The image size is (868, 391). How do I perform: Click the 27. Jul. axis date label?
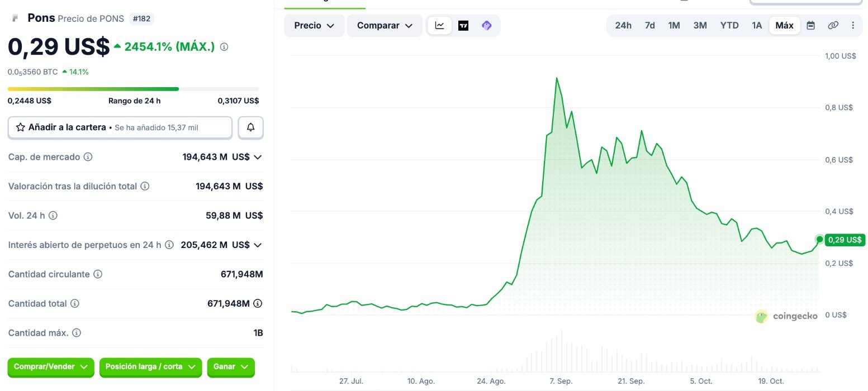click(x=351, y=381)
